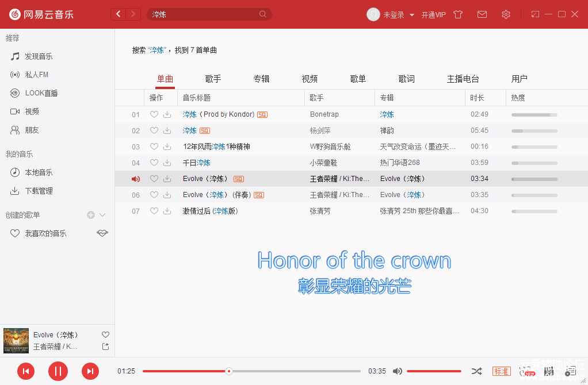Image resolution: width=588 pixels, height=385 pixels.
Task: Open the 视频 search results tab
Action: 310,79
